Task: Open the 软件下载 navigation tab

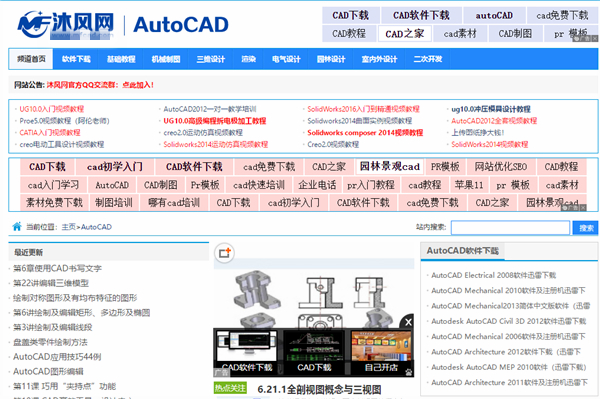Action: [x=76, y=59]
